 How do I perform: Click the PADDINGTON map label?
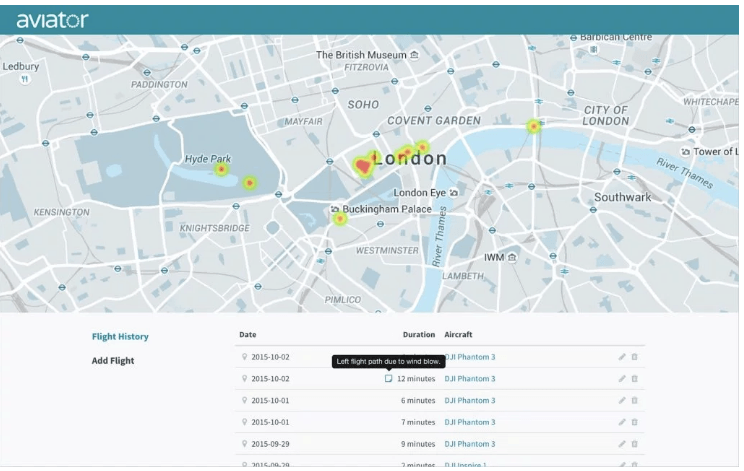pyautogui.click(x=159, y=84)
